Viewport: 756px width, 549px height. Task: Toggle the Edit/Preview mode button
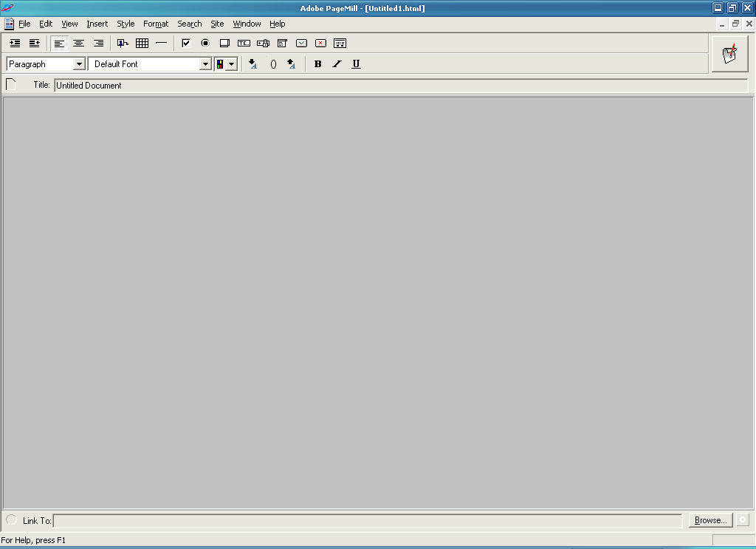pos(729,54)
